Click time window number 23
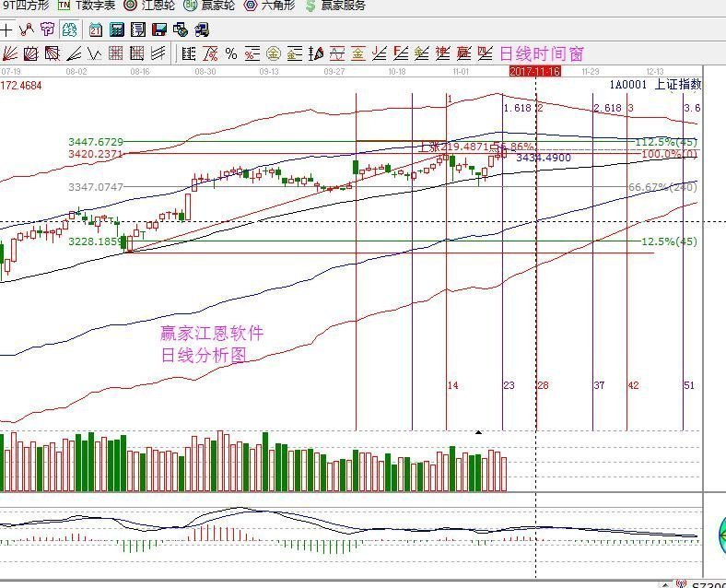726x588 pixels. click(509, 385)
